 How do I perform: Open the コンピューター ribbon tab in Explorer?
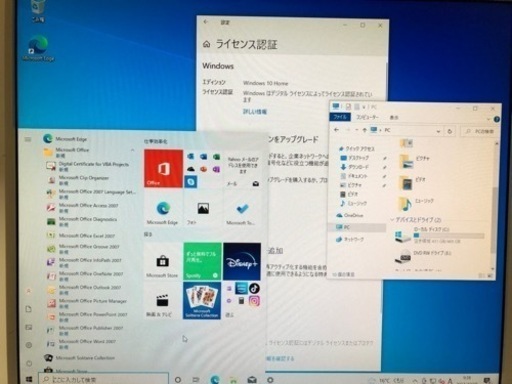(x=367, y=117)
